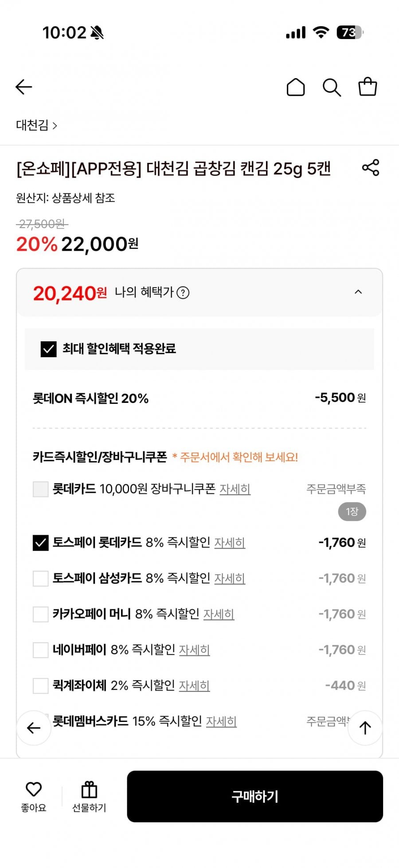Uncheck 토스페이 롯데카드 8% 즉시할인
This screenshot has width=399, height=868.
(x=40, y=543)
